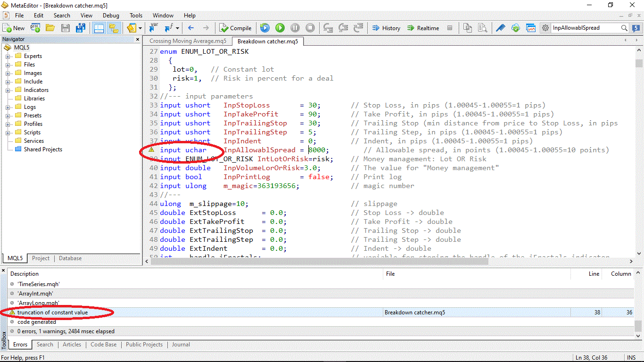Start debugging with green play icon
This screenshot has width=644, height=362.
click(x=280, y=28)
